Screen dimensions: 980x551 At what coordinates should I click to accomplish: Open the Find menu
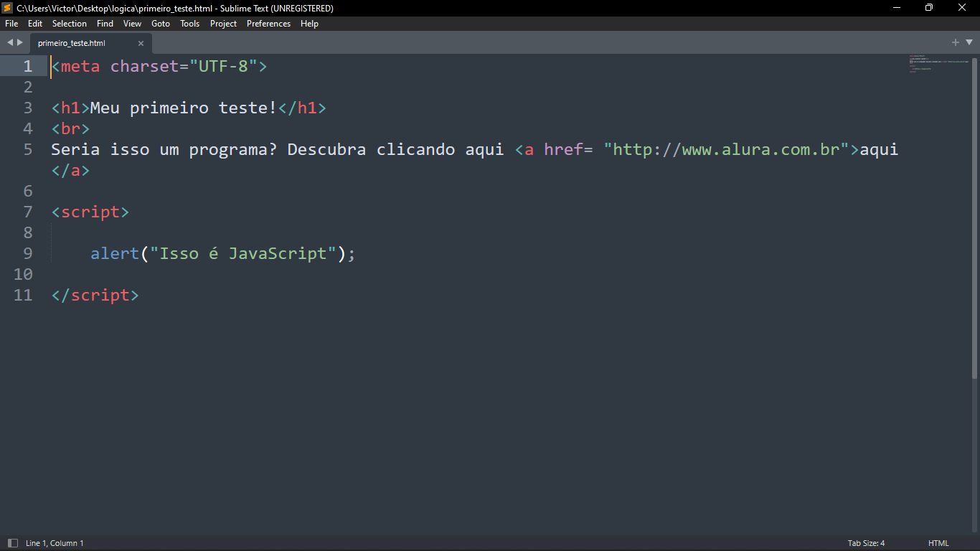(x=105, y=24)
